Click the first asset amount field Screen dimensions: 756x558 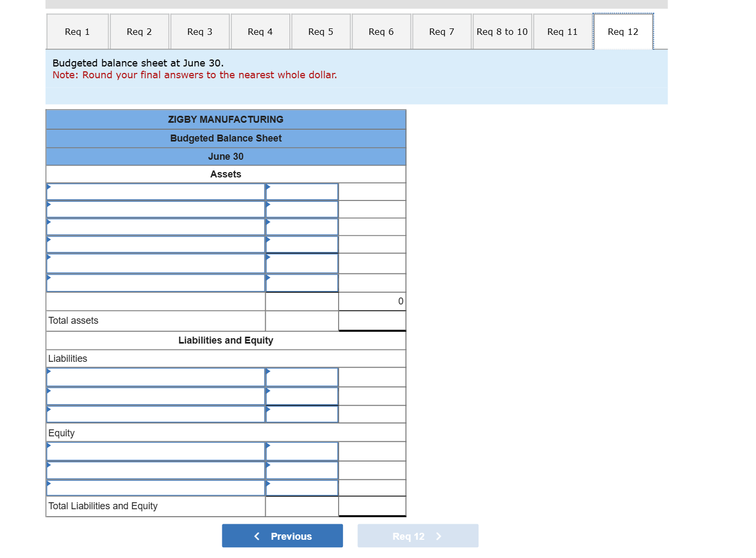[x=302, y=192]
